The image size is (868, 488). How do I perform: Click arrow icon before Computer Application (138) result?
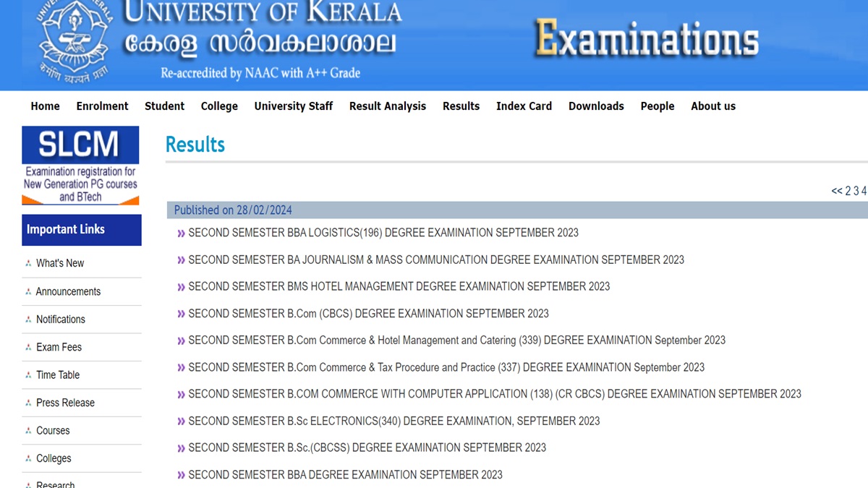point(182,395)
